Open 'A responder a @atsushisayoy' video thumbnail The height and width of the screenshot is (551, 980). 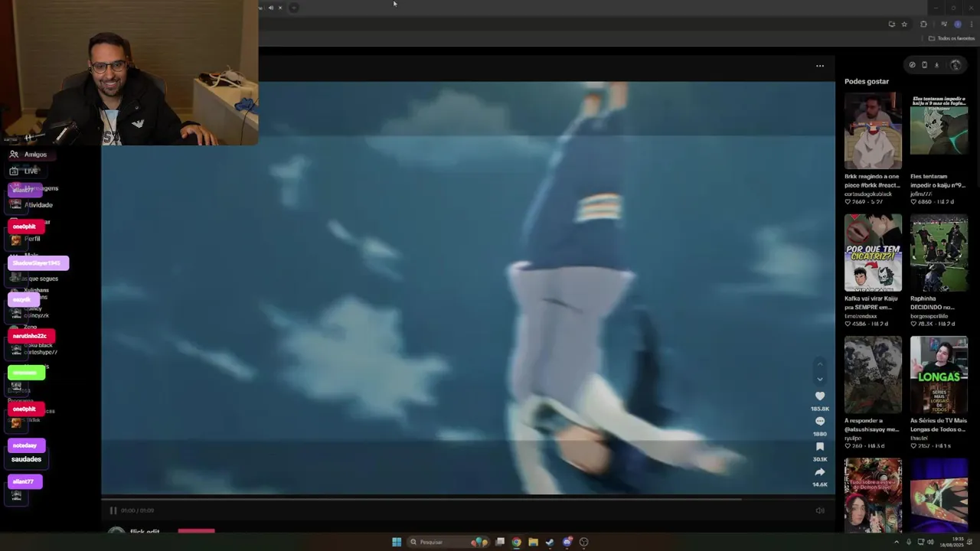873,375
